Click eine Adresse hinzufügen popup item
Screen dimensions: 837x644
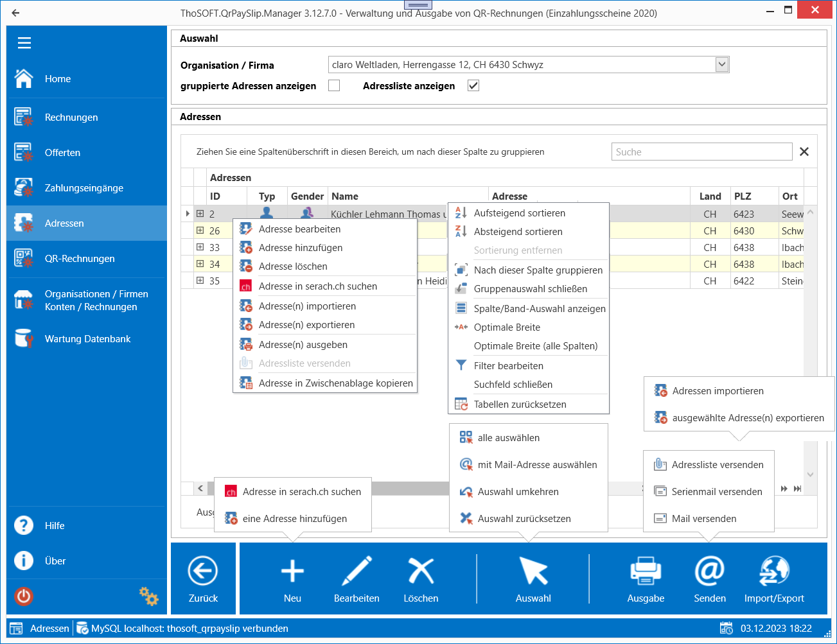(293, 519)
